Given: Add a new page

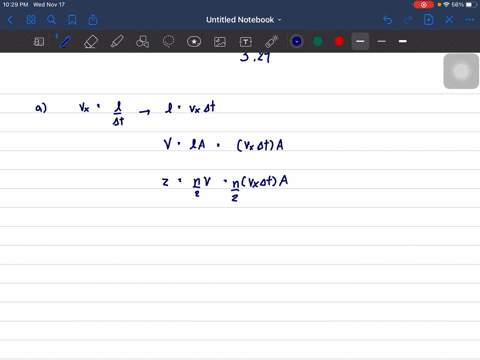Looking at the screenshot, I should pyautogui.click(x=428, y=20).
